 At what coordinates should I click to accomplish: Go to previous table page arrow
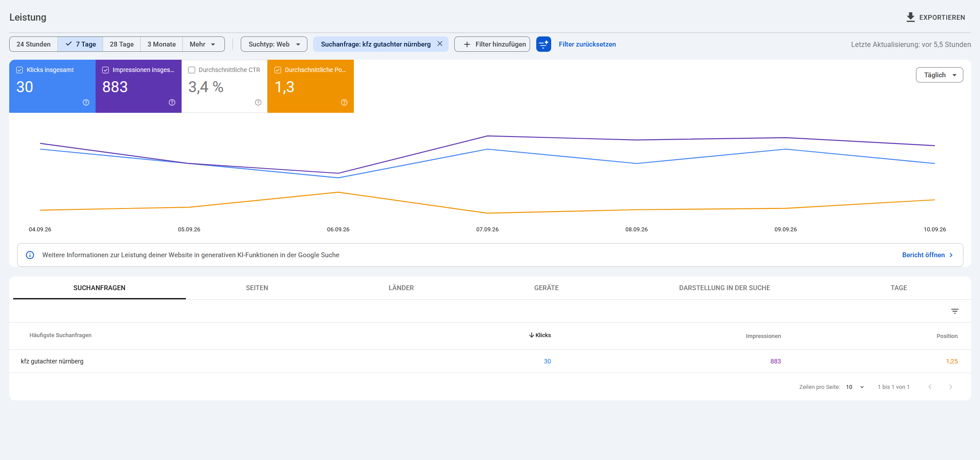930,387
